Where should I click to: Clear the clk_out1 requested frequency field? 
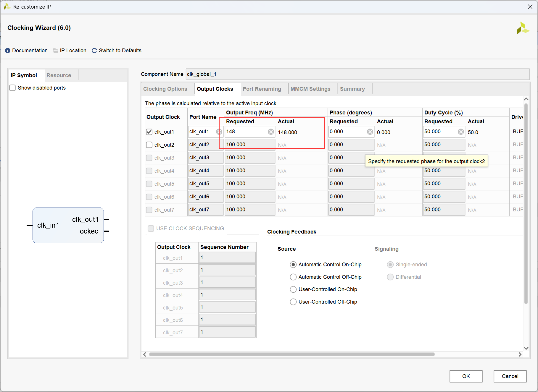tap(271, 132)
